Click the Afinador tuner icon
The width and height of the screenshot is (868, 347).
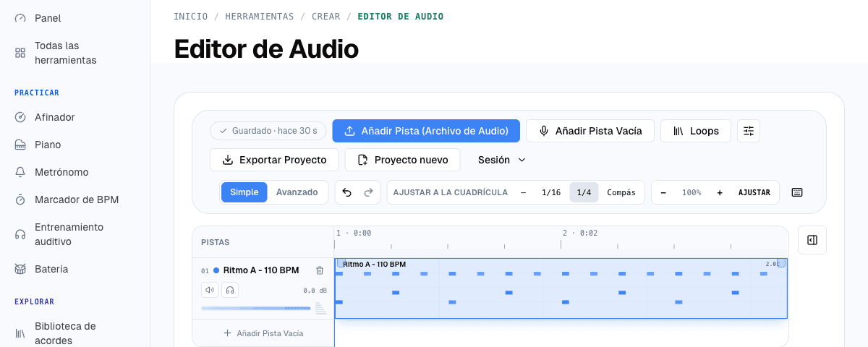(x=20, y=117)
